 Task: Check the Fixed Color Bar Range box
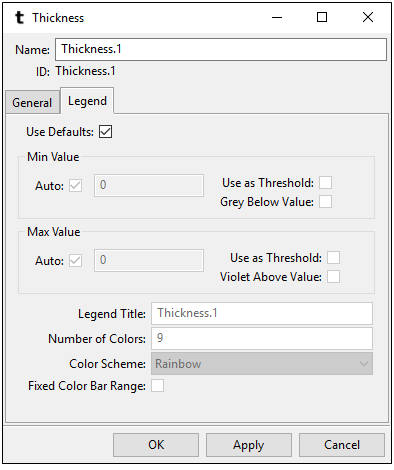[157, 386]
